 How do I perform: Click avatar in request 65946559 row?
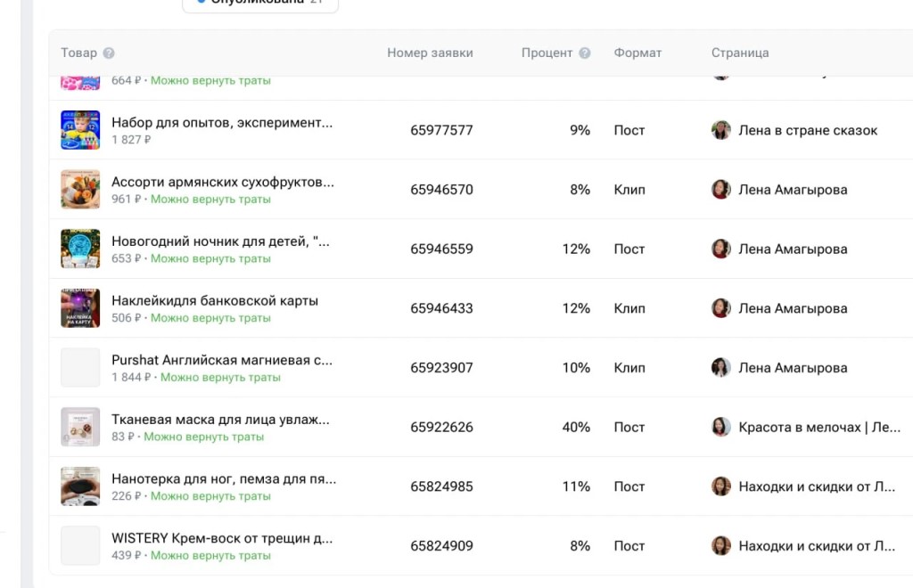click(x=720, y=249)
